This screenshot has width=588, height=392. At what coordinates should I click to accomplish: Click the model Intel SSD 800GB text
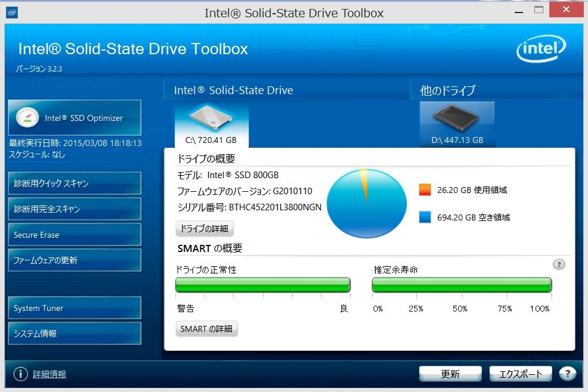(x=243, y=175)
